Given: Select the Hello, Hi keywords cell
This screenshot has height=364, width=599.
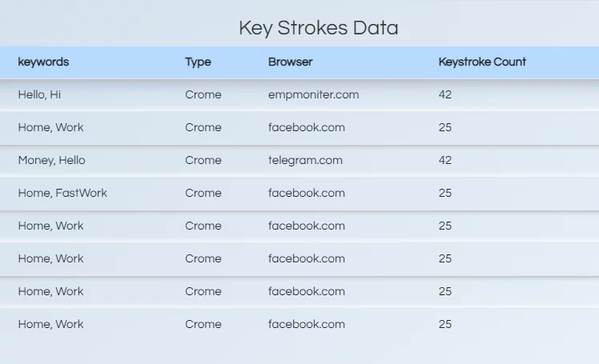Looking at the screenshot, I should 39,94.
